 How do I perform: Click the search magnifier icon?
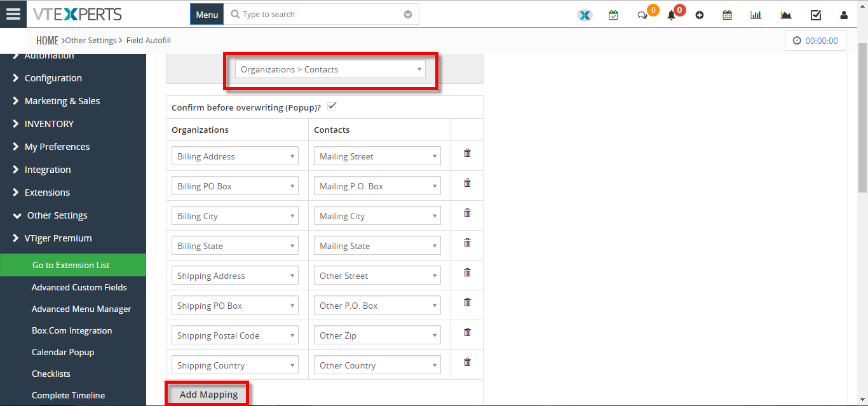click(x=235, y=14)
